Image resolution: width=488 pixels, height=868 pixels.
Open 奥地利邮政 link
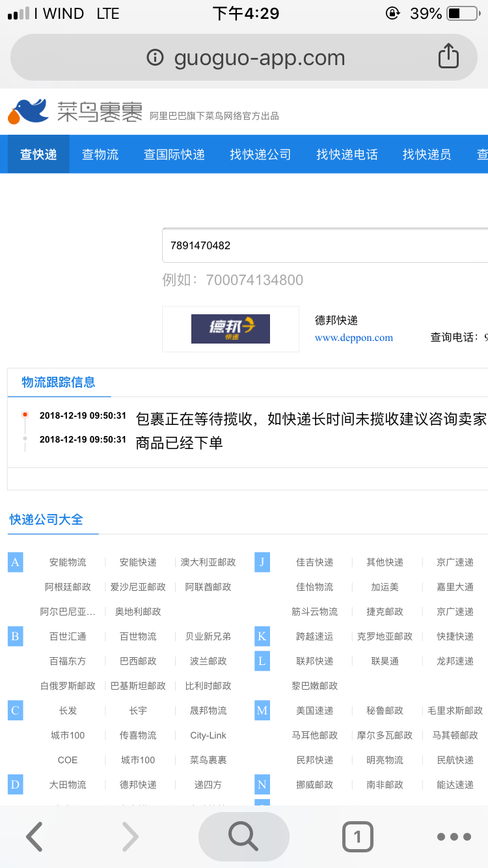tap(138, 612)
